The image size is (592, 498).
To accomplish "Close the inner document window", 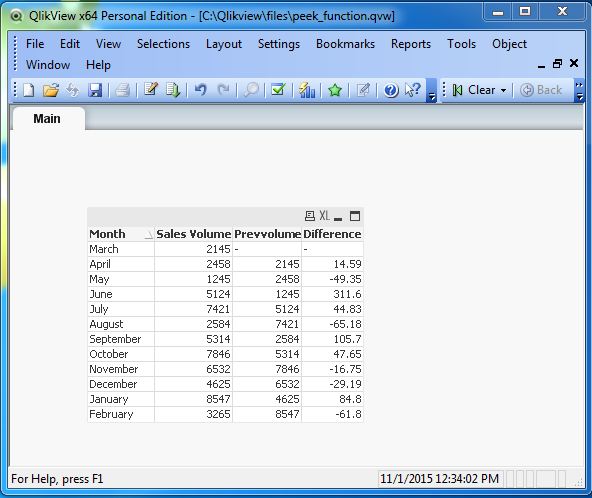I will [574, 63].
